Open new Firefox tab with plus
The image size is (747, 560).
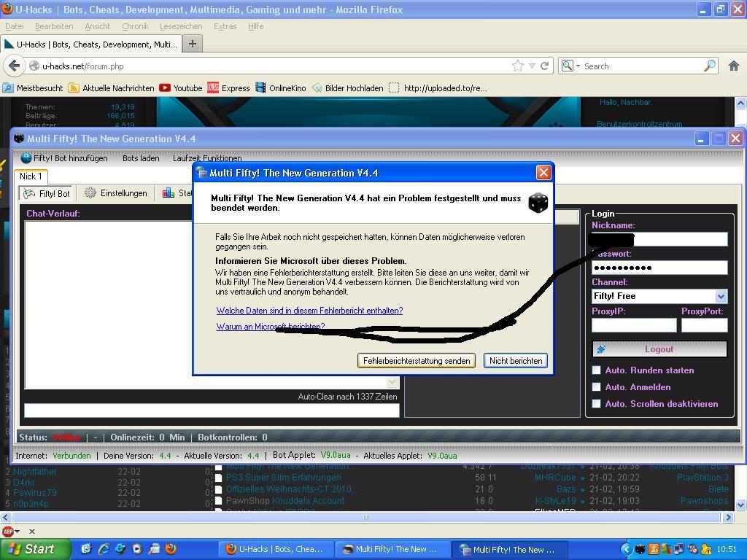(193, 44)
